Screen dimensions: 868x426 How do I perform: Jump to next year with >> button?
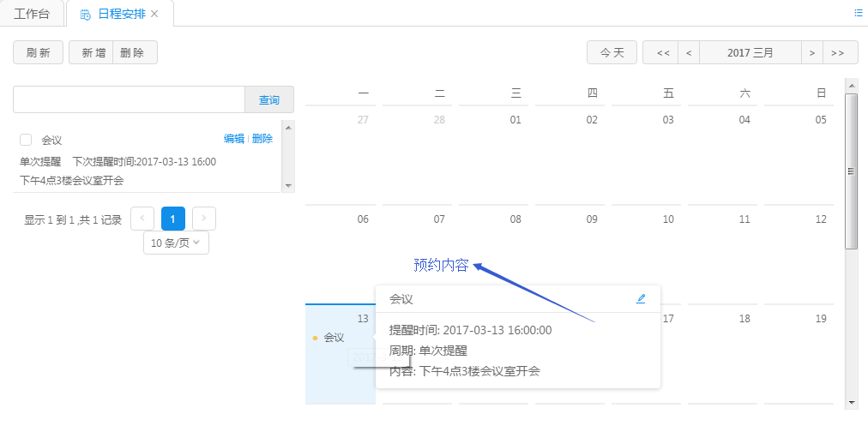coord(840,53)
